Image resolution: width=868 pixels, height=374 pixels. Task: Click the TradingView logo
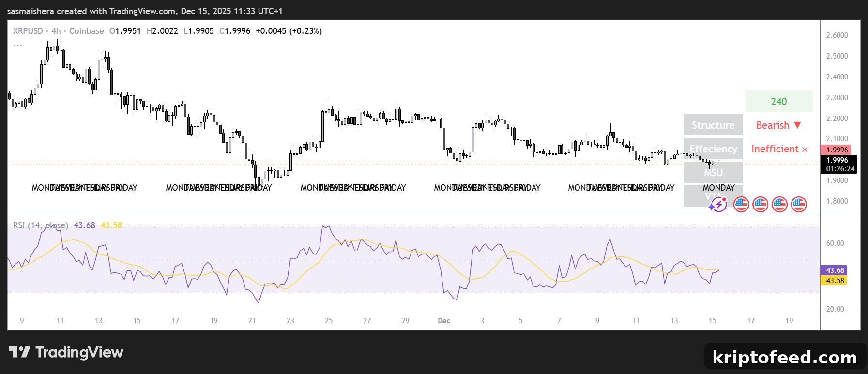coord(66,352)
